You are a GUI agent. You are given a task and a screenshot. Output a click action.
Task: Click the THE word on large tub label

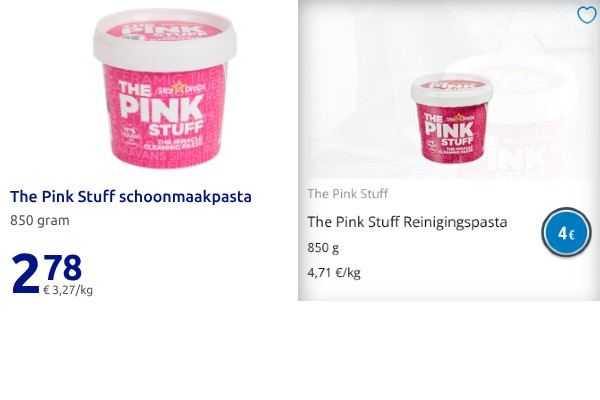[135, 88]
